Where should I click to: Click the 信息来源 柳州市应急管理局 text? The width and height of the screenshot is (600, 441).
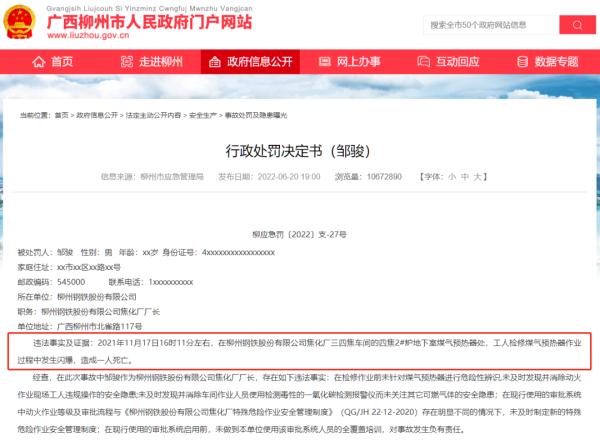point(152,177)
